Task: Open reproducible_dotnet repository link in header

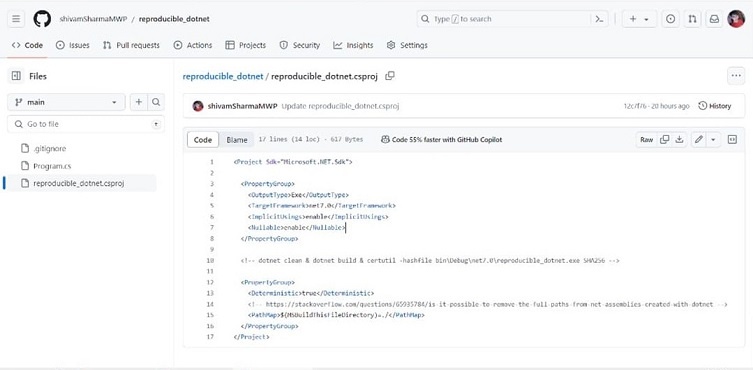Action: (x=174, y=19)
